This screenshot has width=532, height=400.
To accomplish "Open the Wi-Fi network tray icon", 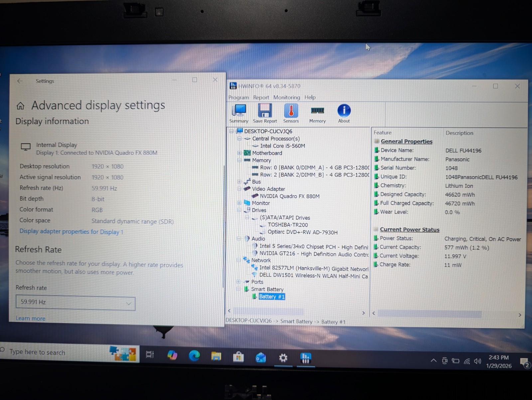I will tap(467, 361).
